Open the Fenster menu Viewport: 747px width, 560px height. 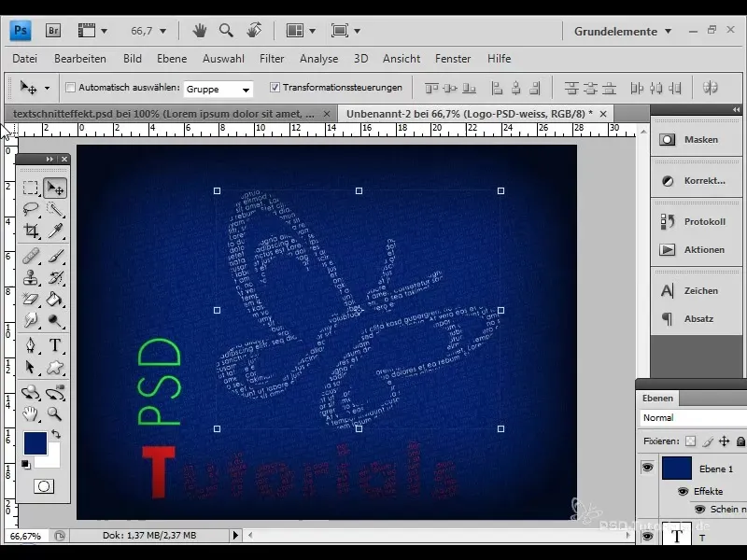click(453, 59)
